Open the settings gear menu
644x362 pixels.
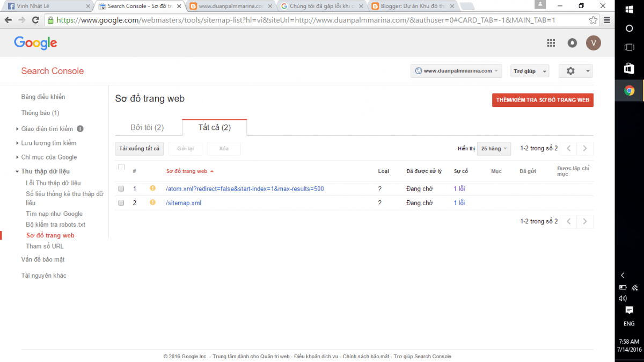[x=576, y=71]
